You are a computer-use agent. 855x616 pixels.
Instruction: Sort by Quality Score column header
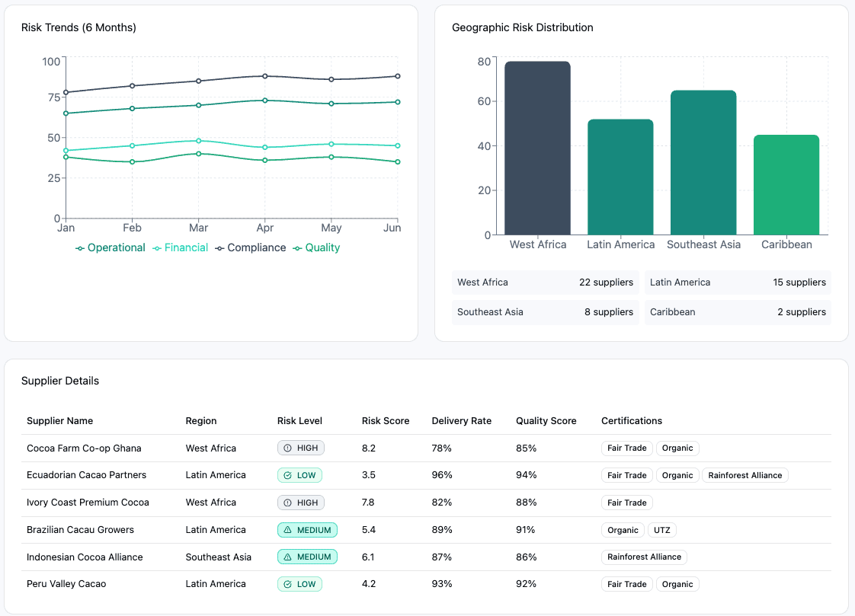tap(546, 421)
